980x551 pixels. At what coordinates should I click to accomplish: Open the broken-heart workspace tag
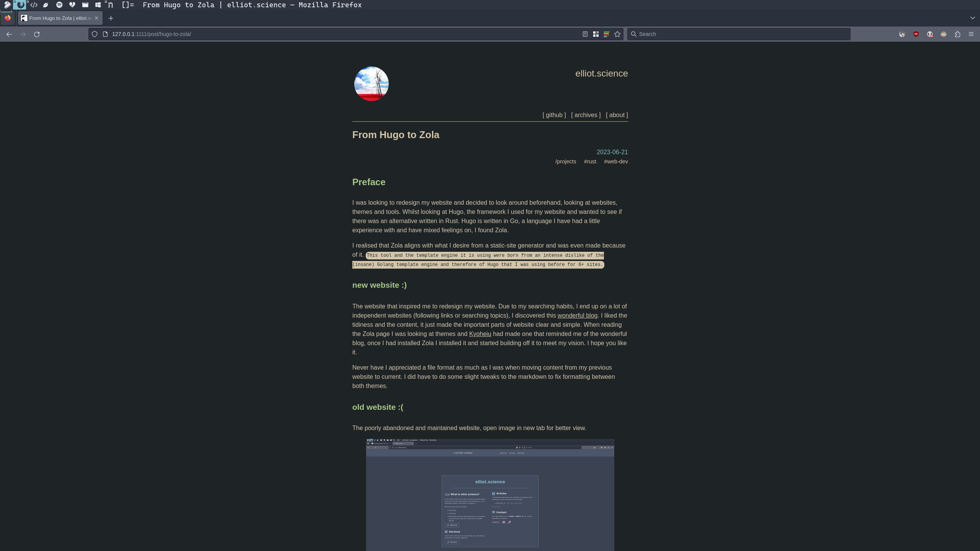coord(72,5)
